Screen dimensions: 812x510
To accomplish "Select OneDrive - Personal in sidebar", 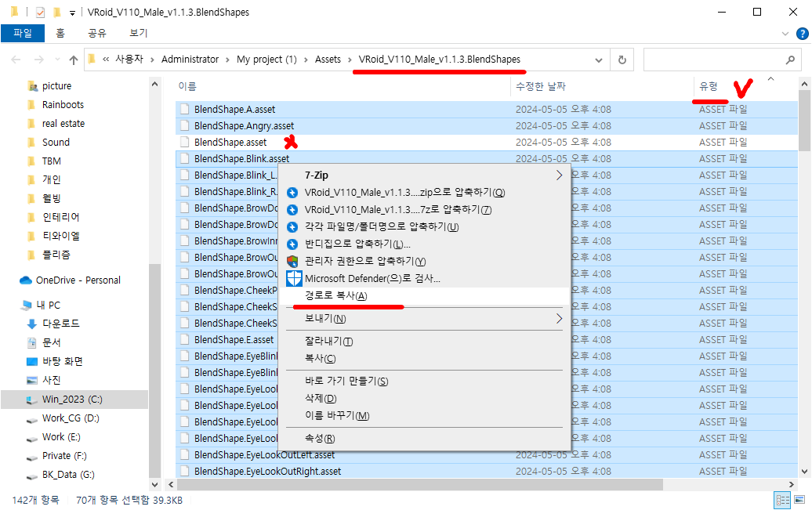I will [x=78, y=280].
